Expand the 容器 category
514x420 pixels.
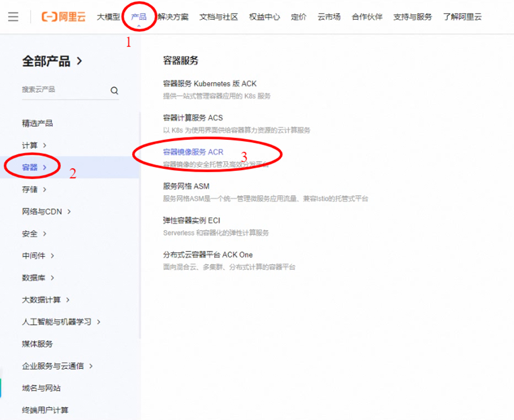point(34,168)
